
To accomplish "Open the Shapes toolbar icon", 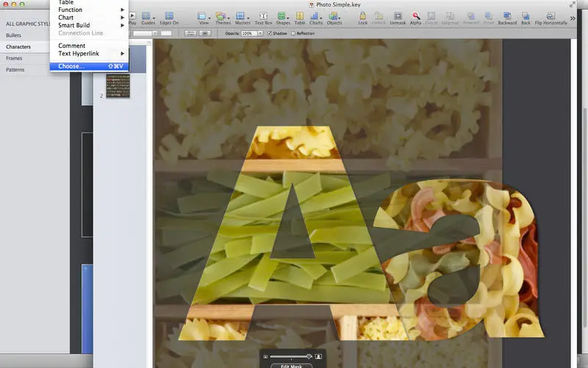I will coord(283,18).
